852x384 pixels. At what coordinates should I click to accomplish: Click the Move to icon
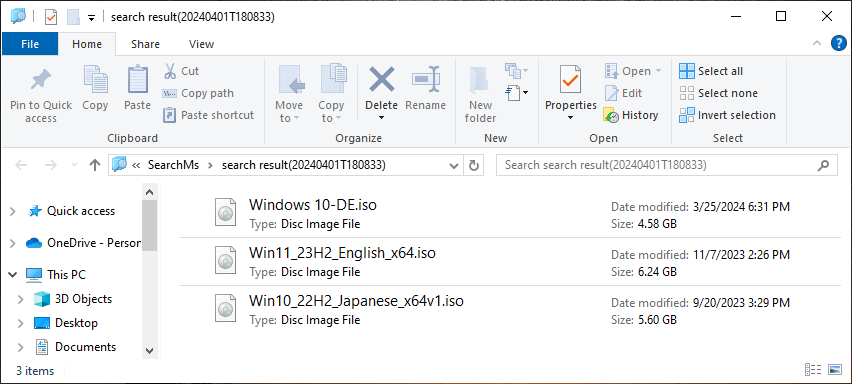(x=292, y=80)
